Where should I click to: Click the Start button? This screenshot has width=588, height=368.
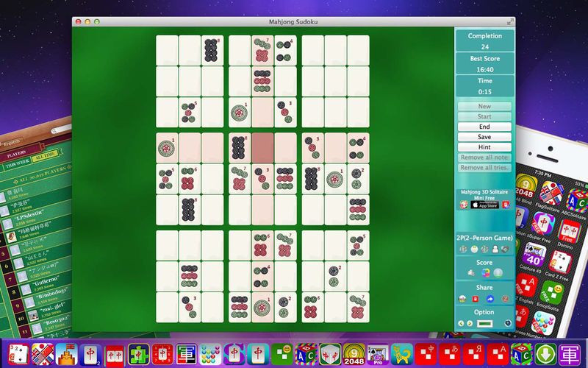click(484, 116)
